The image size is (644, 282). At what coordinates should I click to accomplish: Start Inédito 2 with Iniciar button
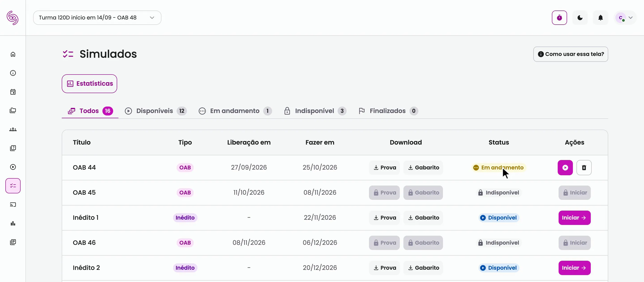[x=574, y=268]
